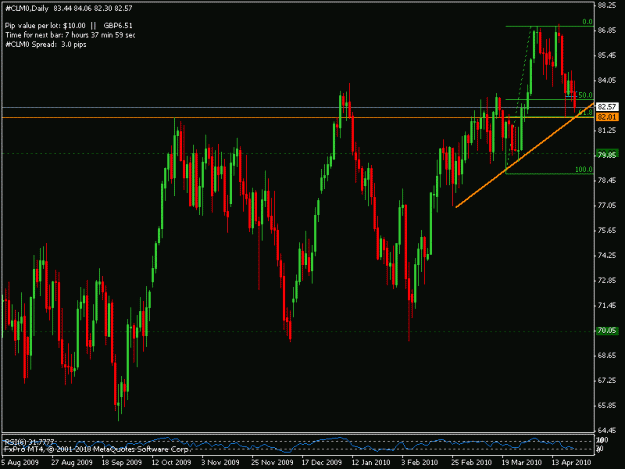The height and width of the screenshot is (469, 625).
Task: Click the 68.65 price axis label
Action: (607, 355)
